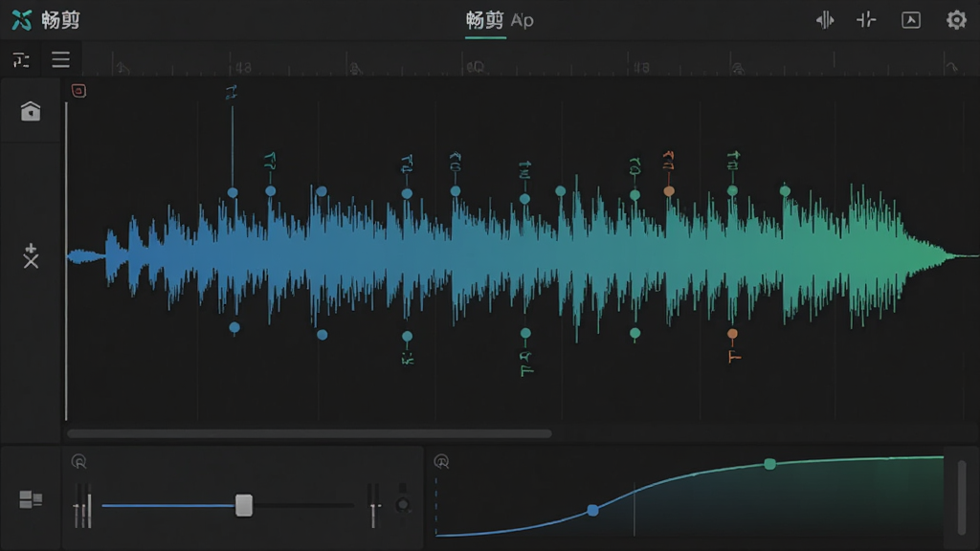Viewport: 980px width, 551px height.
Task: Click the timeline horizontal scrollbar
Action: click(309, 433)
